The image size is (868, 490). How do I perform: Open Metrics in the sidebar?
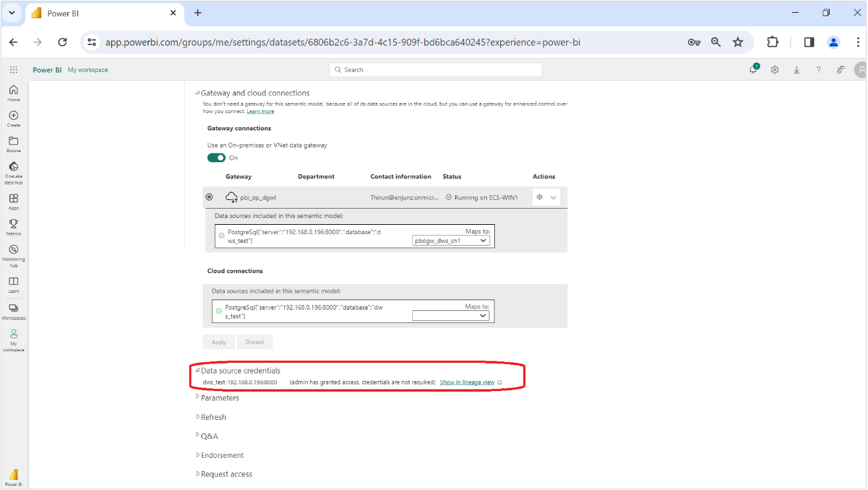tap(13, 228)
